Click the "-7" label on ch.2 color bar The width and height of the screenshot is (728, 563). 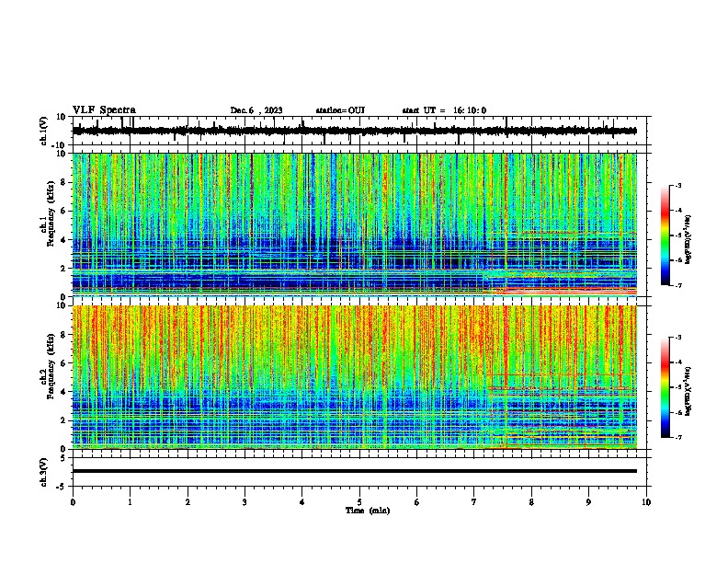point(678,437)
